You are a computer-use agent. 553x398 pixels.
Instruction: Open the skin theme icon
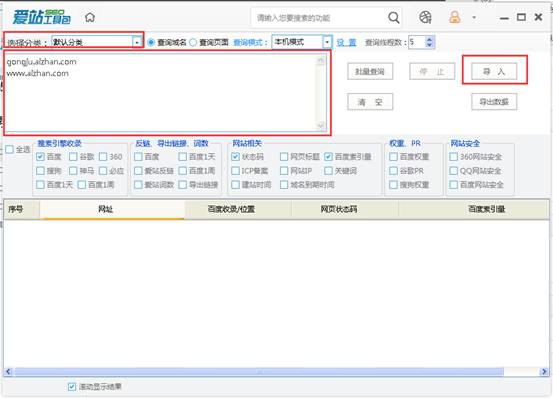click(x=425, y=17)
